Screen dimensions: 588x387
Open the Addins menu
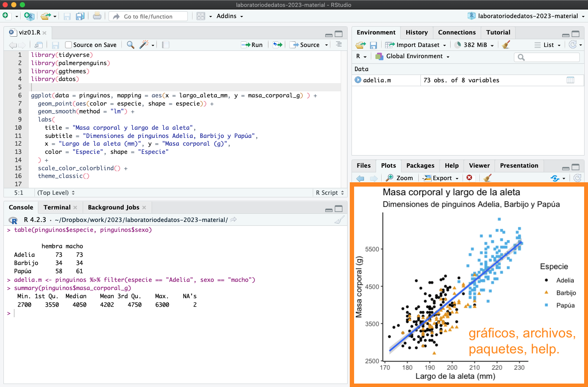point(230,16)
